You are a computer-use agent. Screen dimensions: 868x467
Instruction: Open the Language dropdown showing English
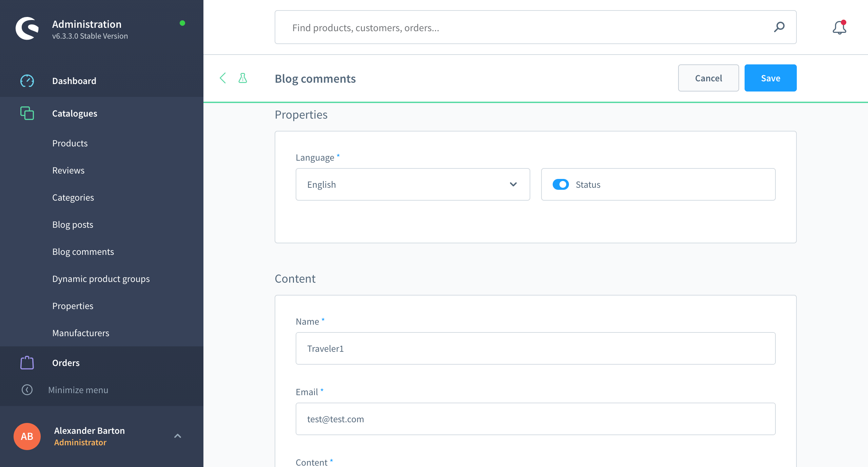pyautogui.click(x=413, y=184)
